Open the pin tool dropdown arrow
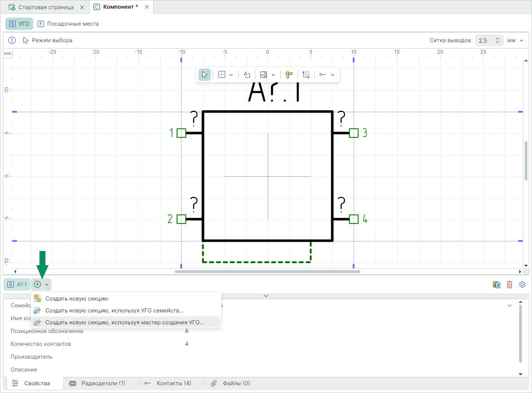Viewport: 532px width, 393px height. click(x=332, y=75)
